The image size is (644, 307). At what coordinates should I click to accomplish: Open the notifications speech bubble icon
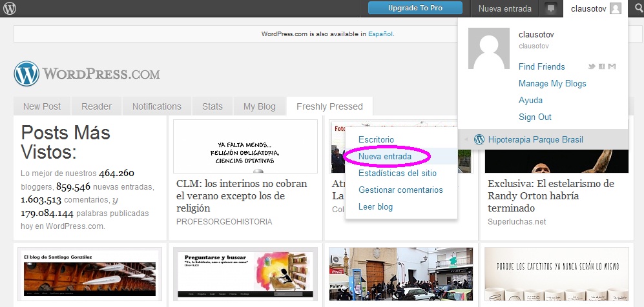550,8
